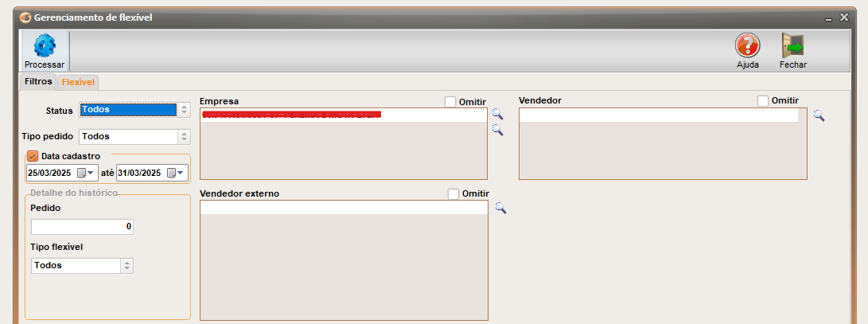
Task: Click first magnifier search icon beside Empresa
Action: [497, 115]
